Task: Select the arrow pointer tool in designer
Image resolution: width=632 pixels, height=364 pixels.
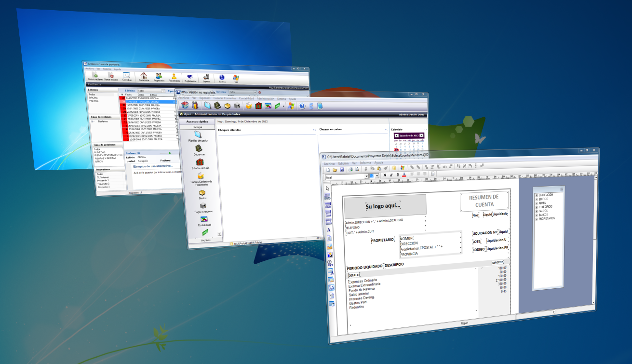Action: click(x=328, y=189)
